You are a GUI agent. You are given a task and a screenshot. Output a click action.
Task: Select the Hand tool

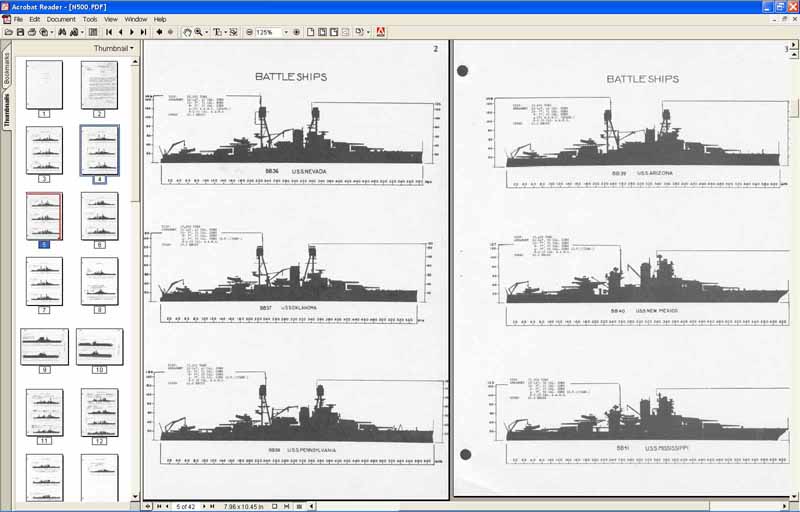pos(187,32)
